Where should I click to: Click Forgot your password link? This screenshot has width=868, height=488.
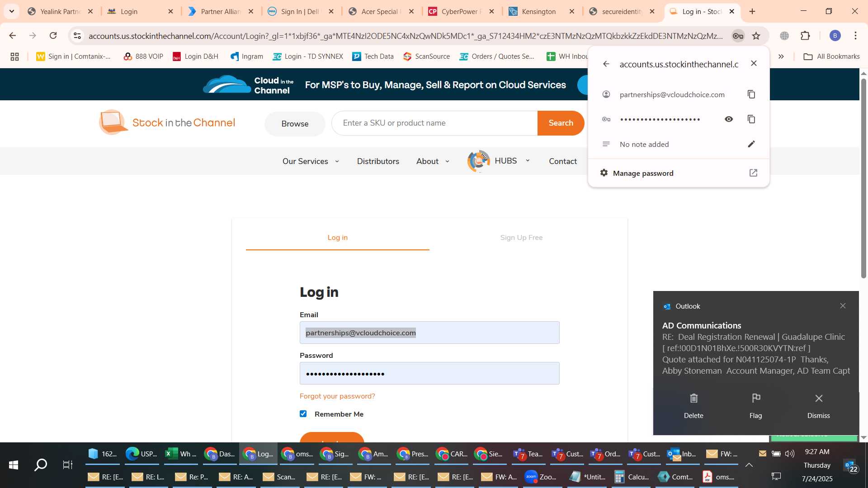pos(337,396)
